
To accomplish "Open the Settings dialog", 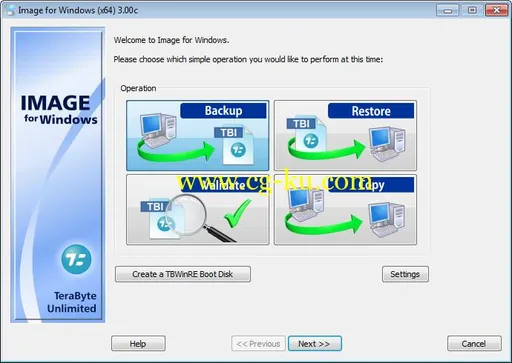I will [405, 274].
